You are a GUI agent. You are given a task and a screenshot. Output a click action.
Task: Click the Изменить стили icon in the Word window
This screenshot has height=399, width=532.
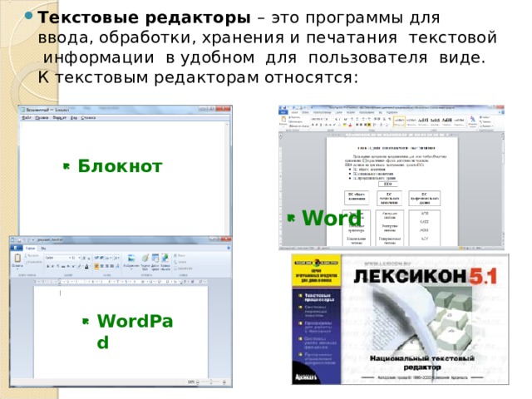(x=473, y=121)
